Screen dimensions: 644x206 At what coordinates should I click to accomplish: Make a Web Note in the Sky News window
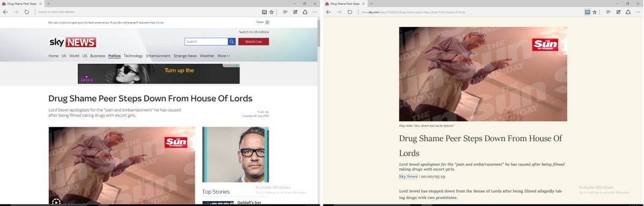(295, 12)
